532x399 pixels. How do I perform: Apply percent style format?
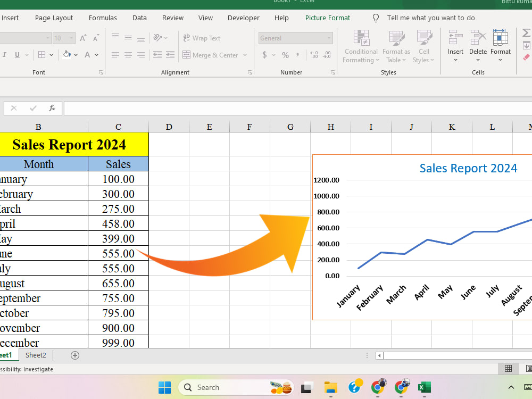pyautogui.click(x=285, y=55)
